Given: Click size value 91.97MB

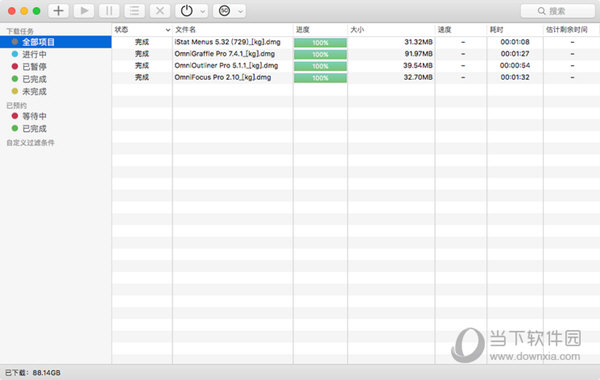Looking at the screenshot, I should click(x=418, y=54).
